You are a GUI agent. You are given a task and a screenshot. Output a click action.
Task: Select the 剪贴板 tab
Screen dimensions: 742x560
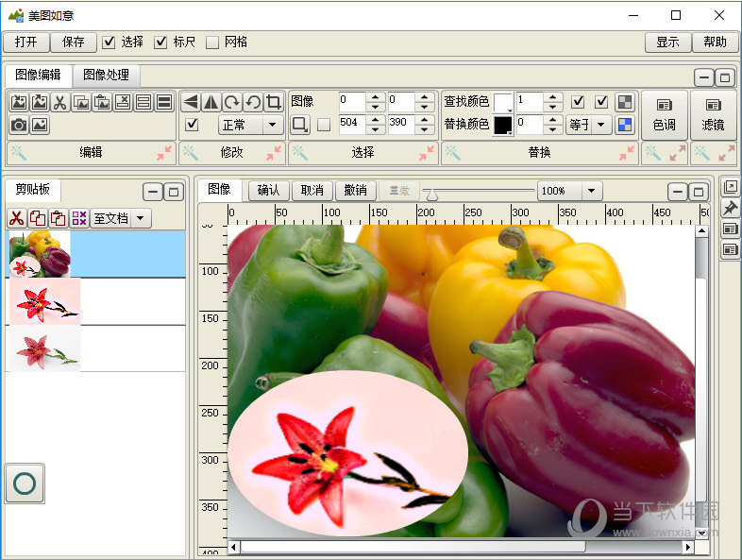32,188
